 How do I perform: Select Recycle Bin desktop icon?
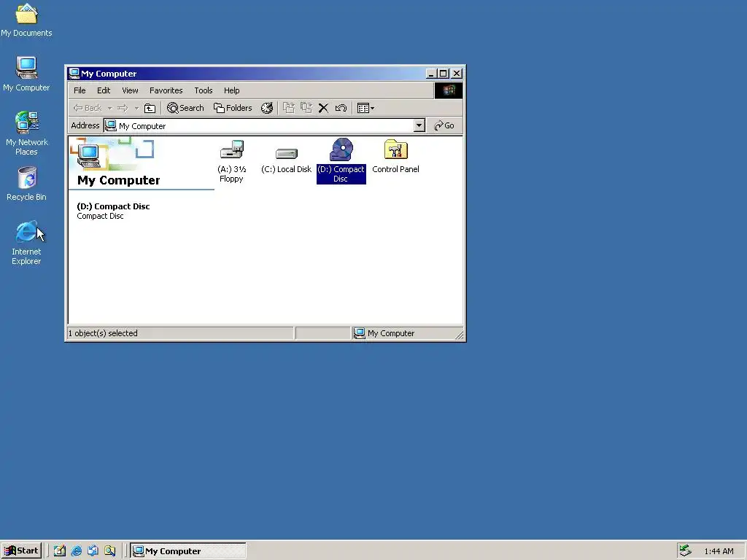(27, 184)
